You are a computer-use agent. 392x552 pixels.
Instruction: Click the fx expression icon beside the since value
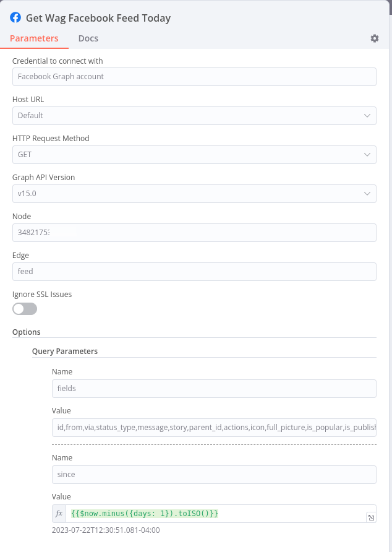[59, 513]
